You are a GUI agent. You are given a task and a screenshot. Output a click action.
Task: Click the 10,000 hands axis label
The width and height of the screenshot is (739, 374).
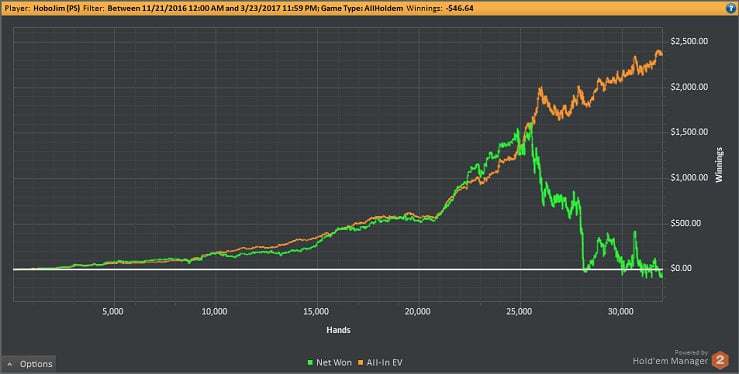(214, 312)
